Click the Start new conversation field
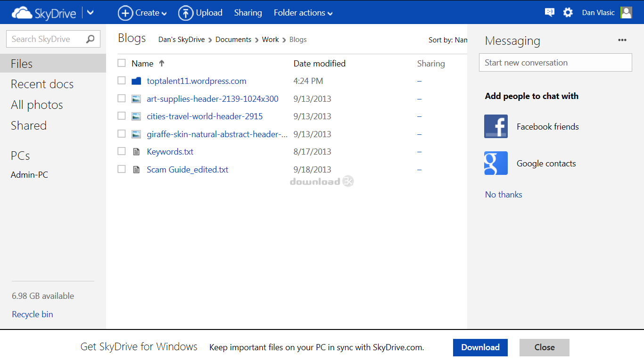This screenshot has width=644, height=362. click(555, 63)
